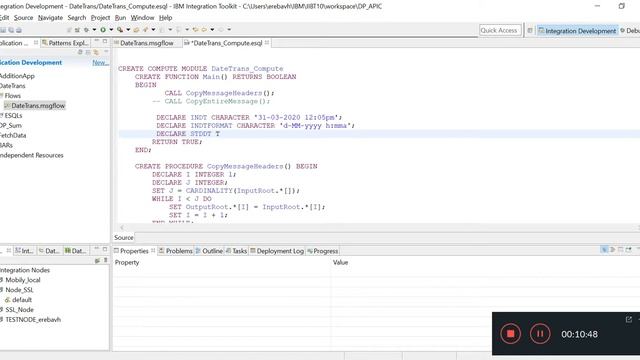Stop the screen recording
This screenshot has height=360, width=640.
[x=511, y=334]
